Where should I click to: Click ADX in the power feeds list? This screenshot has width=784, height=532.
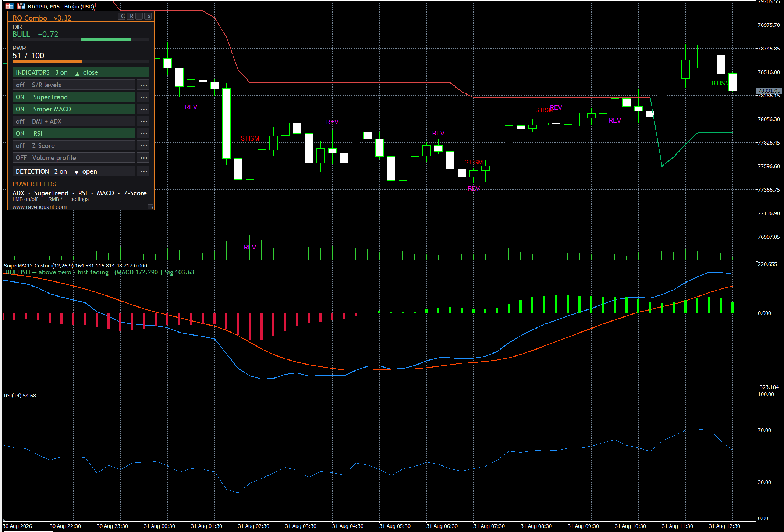click(x=18, y=193)
